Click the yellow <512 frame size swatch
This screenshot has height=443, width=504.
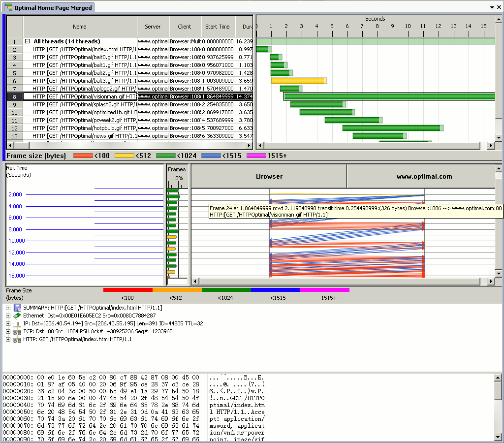[x=125, y=156]
